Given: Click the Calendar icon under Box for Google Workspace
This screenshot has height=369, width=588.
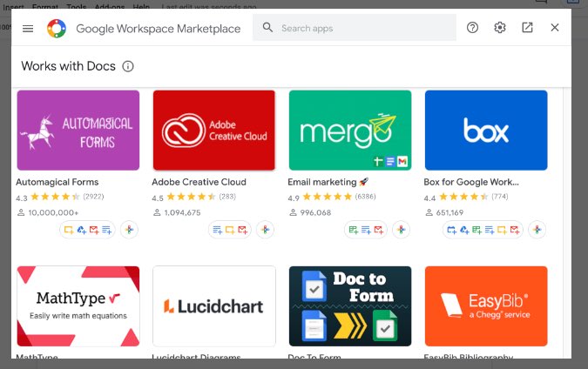Looking at the screenshot, I should pos(451,230).
